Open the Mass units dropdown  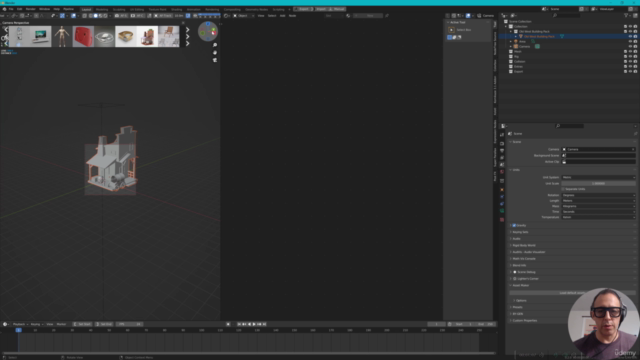599,206
